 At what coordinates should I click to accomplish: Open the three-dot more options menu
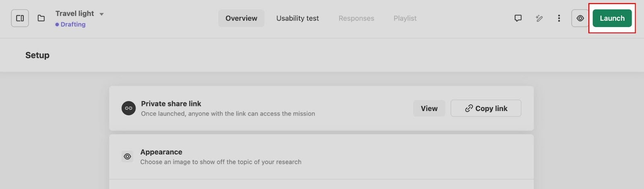point(559,18)
